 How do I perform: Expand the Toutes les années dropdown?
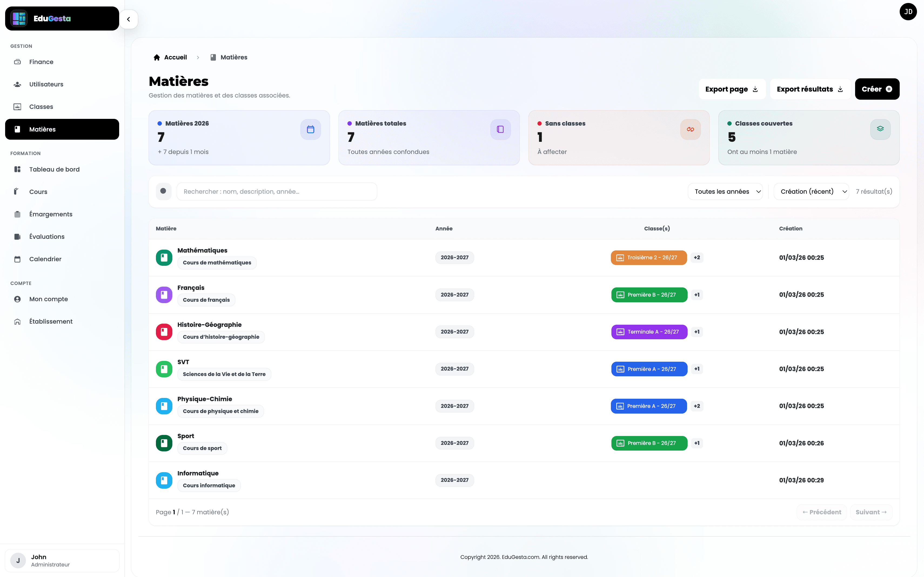point(725,192)
